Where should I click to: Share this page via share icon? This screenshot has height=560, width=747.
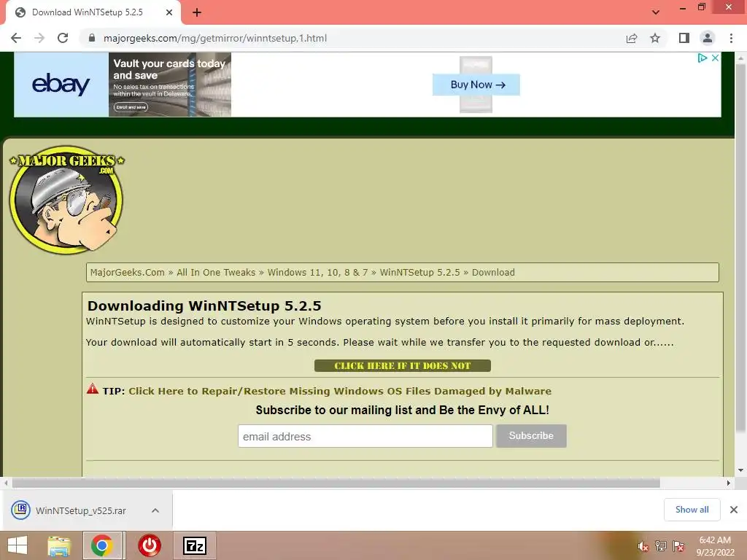coord(632,38)
